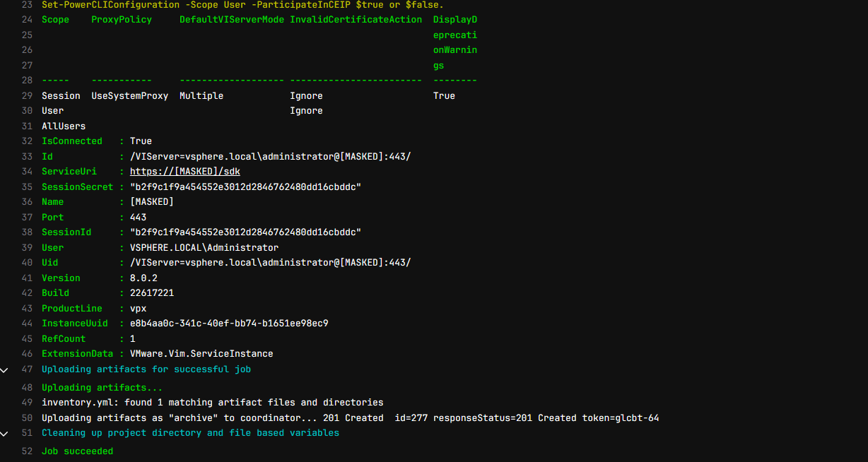The image size is (868, 462).
Task: Click line number 23 link
Action: [28, 4]
